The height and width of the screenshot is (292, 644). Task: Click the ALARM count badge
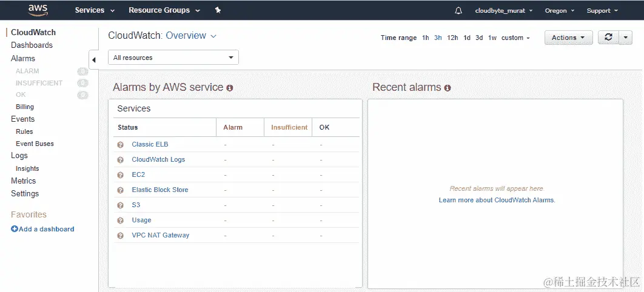82,71
